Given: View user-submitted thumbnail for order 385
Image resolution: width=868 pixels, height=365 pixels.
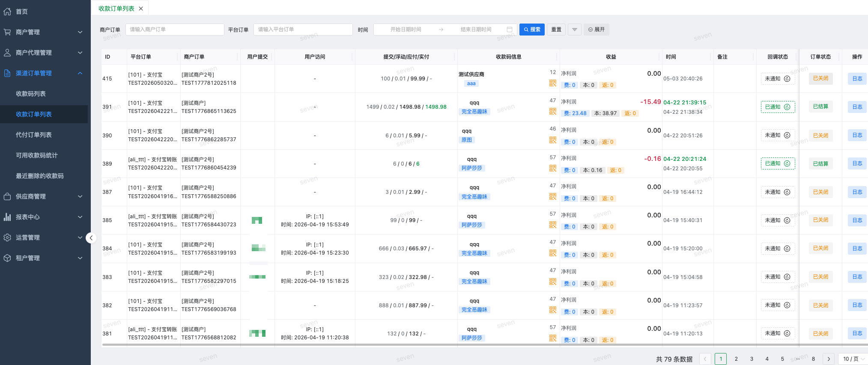Looking at the screenshot, I should point(257,220).
